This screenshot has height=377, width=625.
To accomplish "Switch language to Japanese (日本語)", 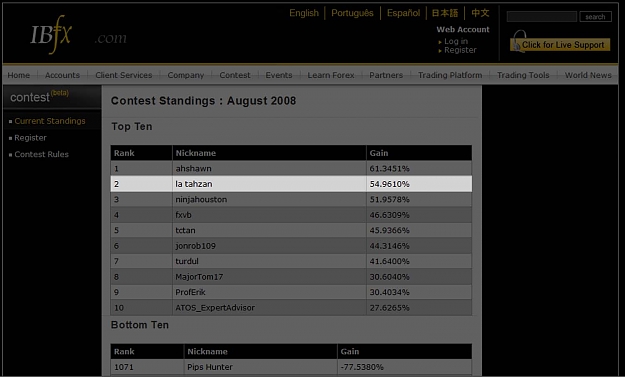I will (x=445, y=13).
